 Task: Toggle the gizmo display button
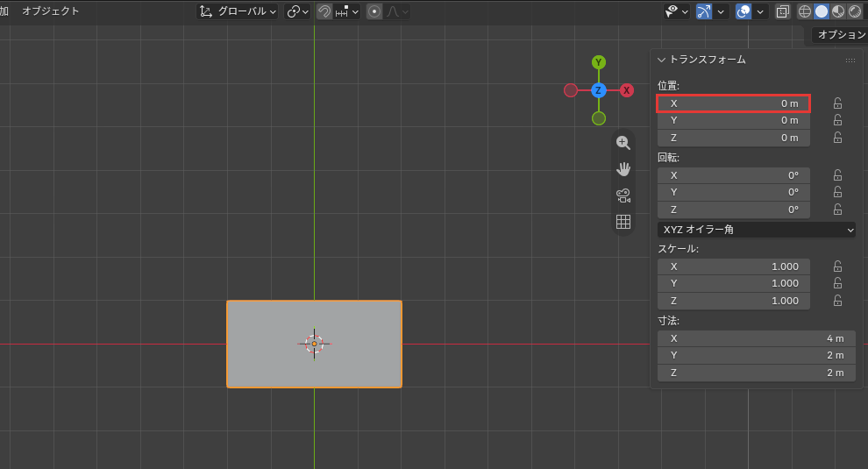[703, 11]
